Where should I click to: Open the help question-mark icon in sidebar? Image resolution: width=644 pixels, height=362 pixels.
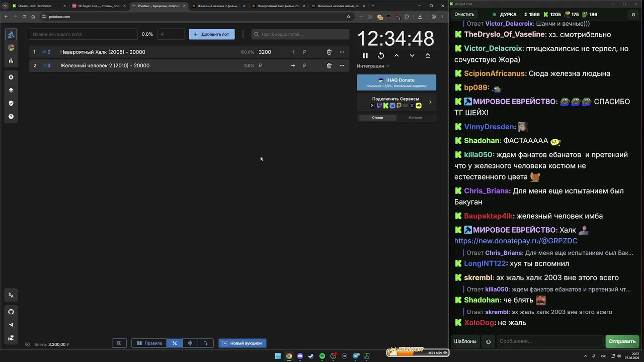point(11,117)
